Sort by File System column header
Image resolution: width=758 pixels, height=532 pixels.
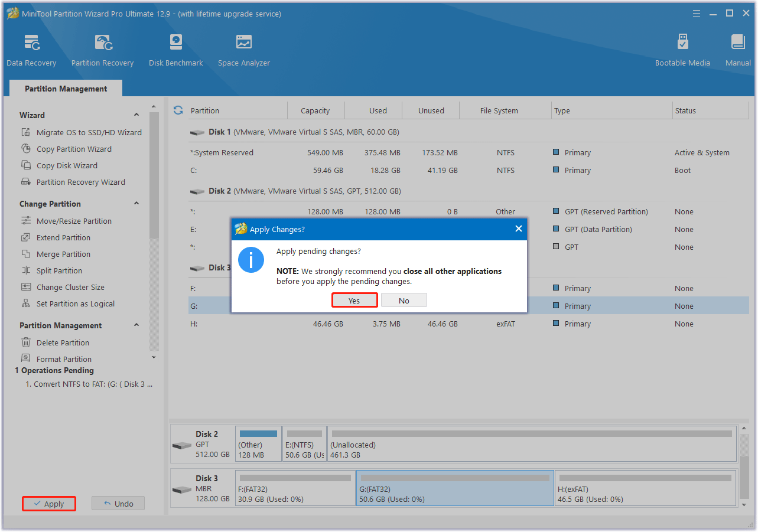tap(499, 110)
